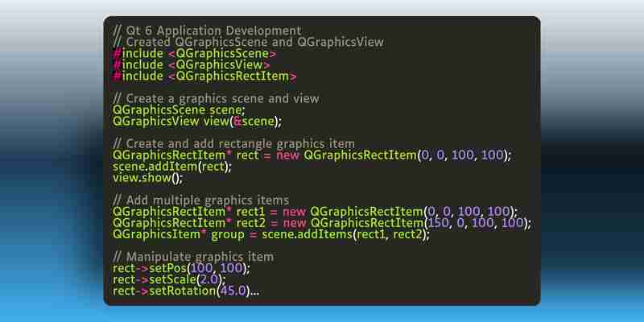Click the line "#include <QGraphicsScene>"
Screen dimensions: 644x322
195,54
